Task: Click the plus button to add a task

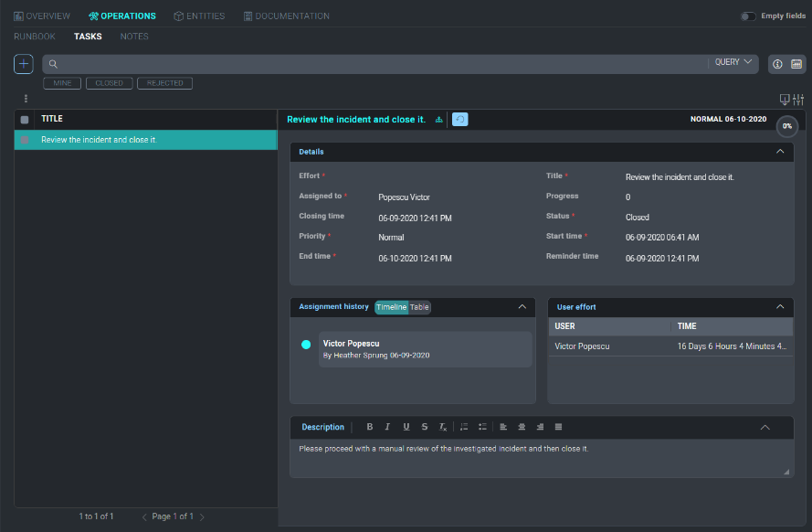Action: coord(24,64)
